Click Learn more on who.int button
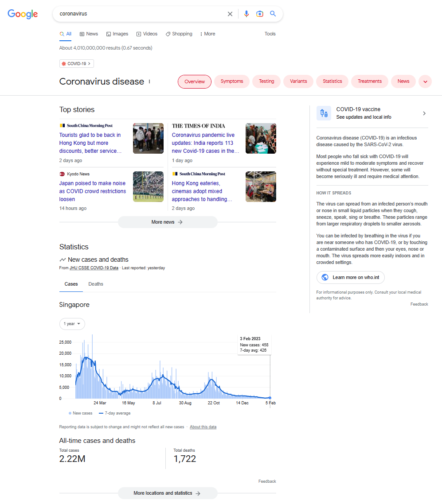Screen dimensions: 442x504 [x=351, y=277]
